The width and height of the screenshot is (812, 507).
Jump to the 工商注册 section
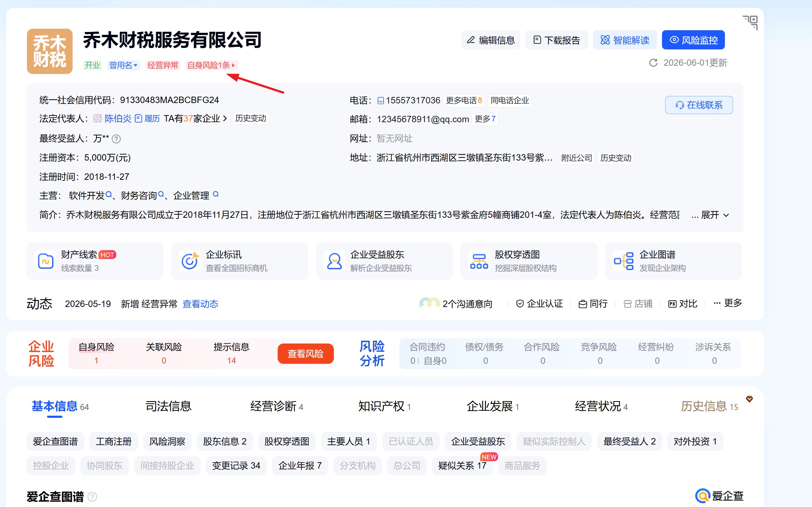113,441
